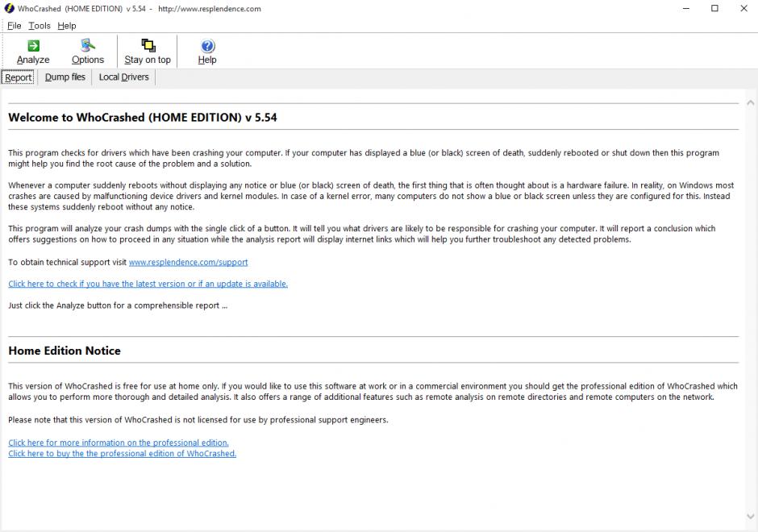The width and height of the screenshot is (758, 532).
Task: Click the Welcome to WhoCrashed heading
Action: coord(143,118)
